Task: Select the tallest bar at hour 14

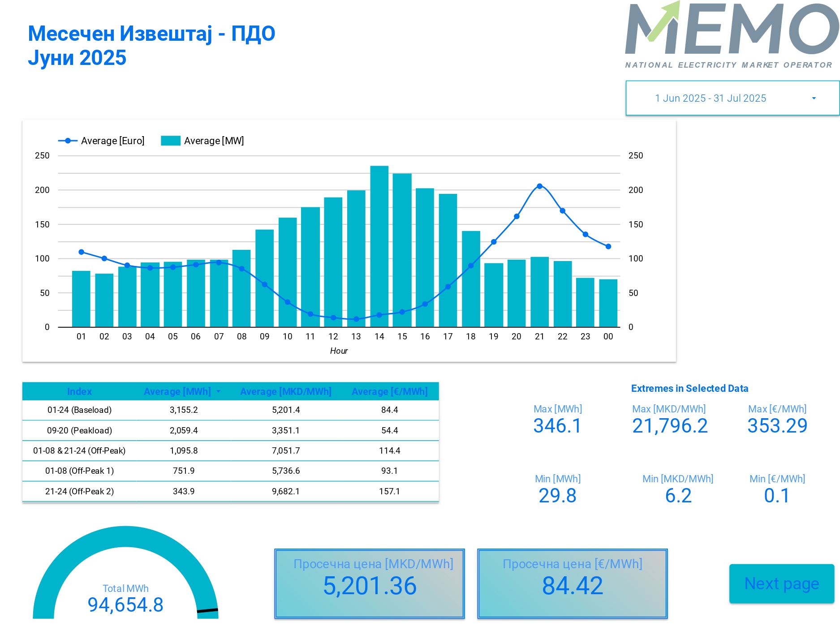Action: (379, 246)
